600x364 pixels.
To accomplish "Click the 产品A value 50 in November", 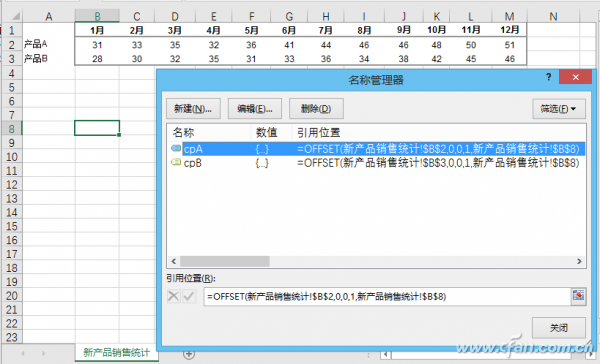I will [471, 45].
